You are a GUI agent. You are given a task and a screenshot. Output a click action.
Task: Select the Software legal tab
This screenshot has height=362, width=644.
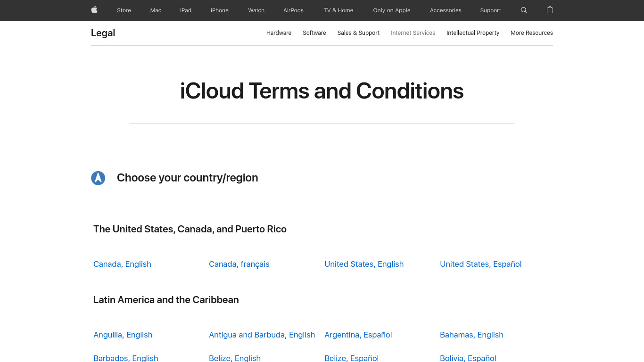(314, 33)
